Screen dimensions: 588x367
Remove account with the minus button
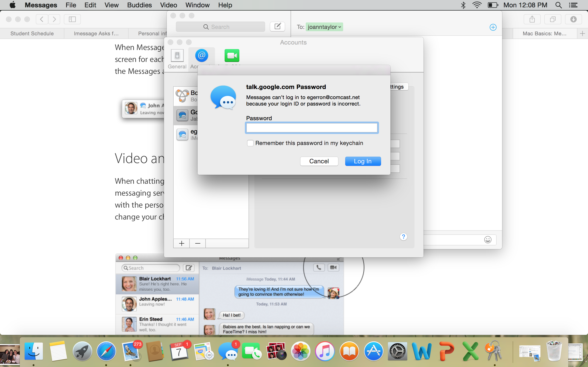tap(198, 243)
